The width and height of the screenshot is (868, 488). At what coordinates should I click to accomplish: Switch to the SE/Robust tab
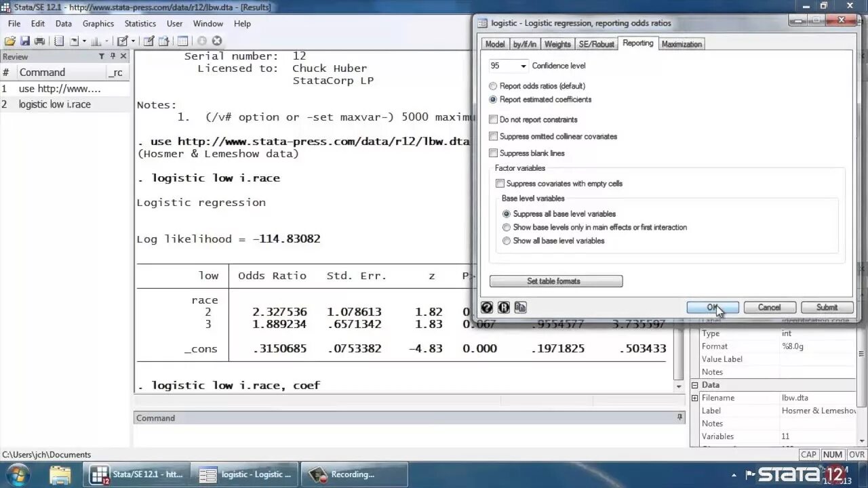[596, 44]
